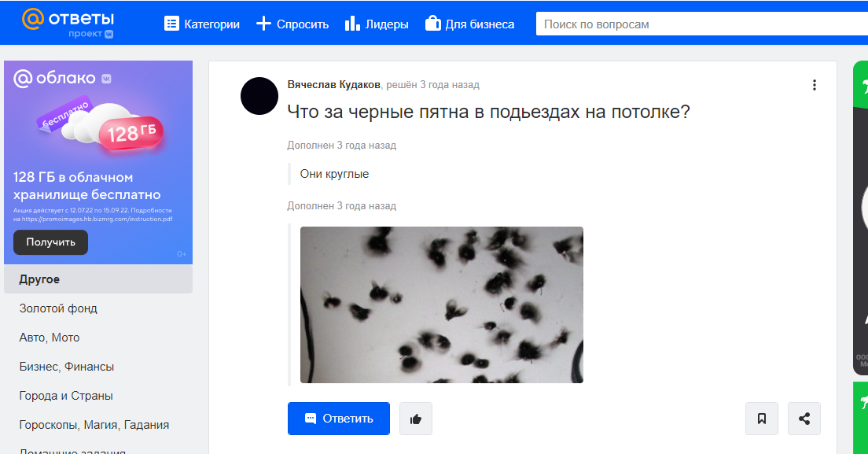
Task: Open Категории menu in header
Action: [202, 24]
